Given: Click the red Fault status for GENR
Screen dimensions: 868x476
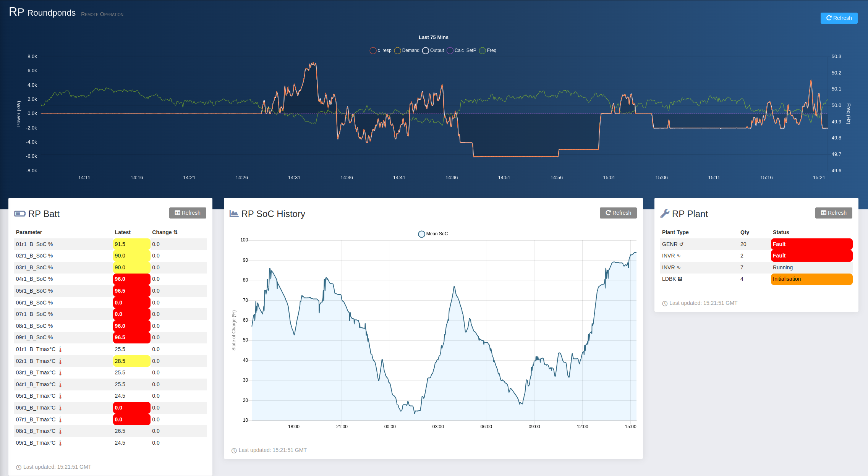Looking at the screenshot, I should coord(811,244).
